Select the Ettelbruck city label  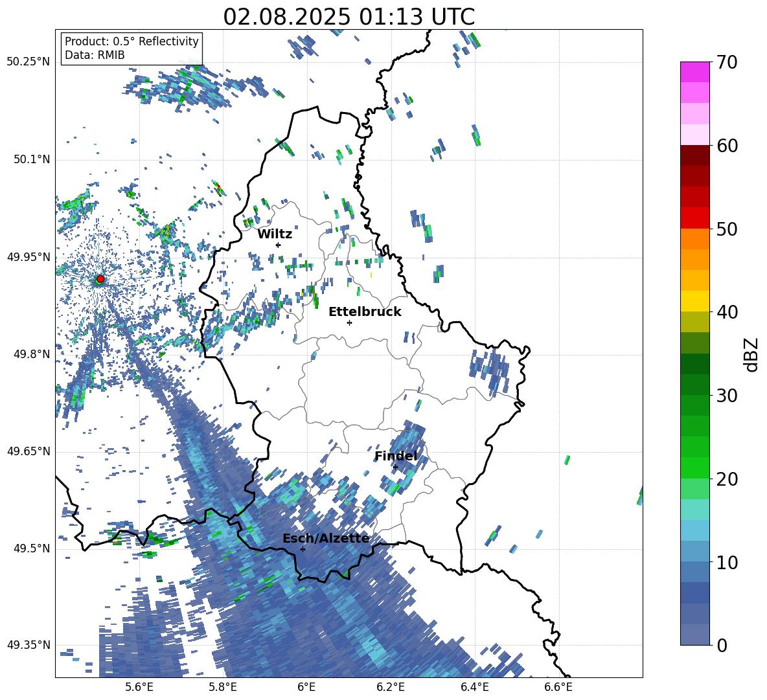pyautogui.click(x=365, y=312)
